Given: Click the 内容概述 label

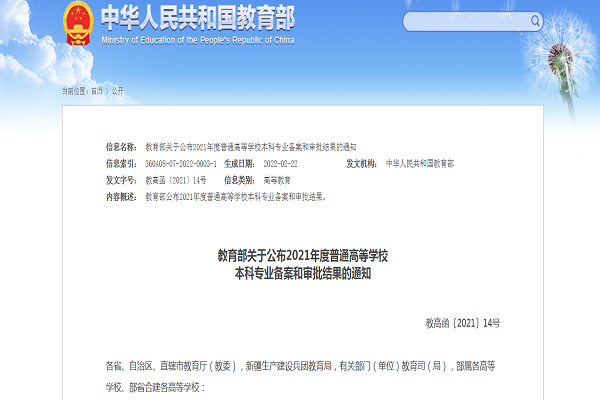Looking at the screenshot, I should (x=121, y=197).
